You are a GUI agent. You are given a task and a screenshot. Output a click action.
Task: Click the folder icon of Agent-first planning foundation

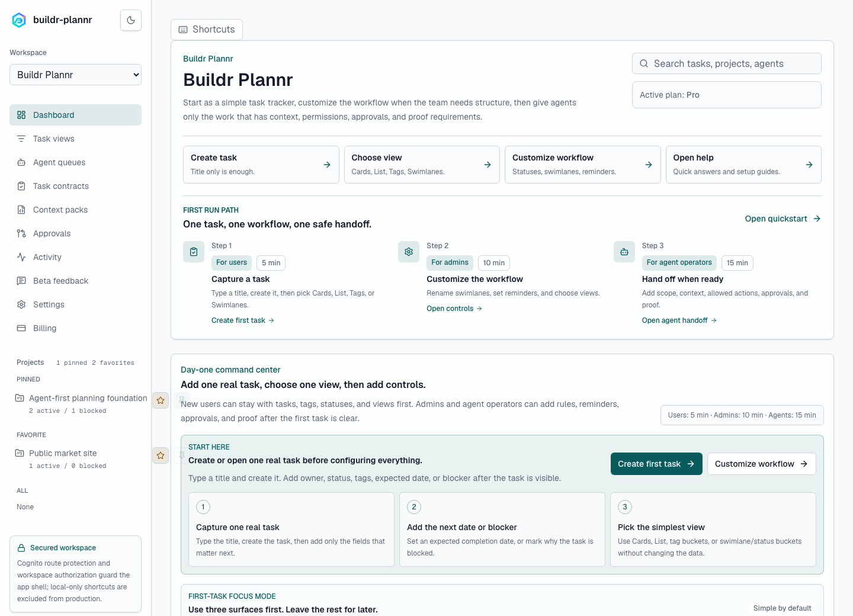tap(20, 398)
